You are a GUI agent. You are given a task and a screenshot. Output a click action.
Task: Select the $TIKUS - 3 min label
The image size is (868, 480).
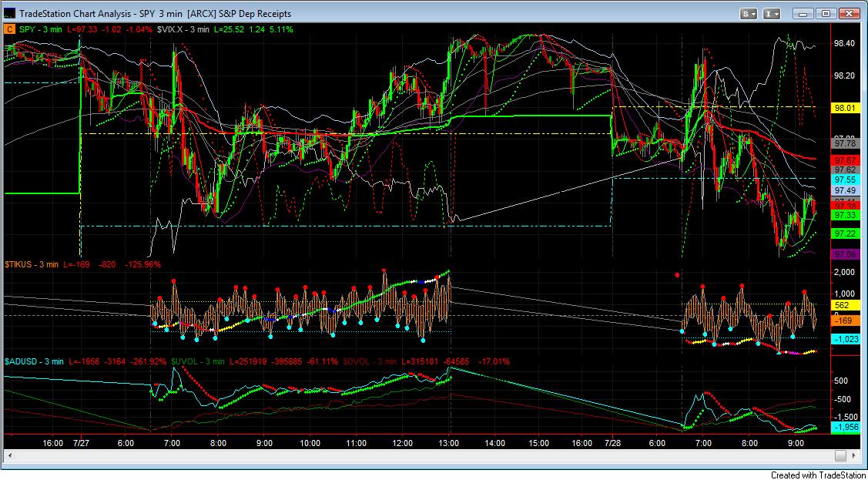tap(31, 264)
